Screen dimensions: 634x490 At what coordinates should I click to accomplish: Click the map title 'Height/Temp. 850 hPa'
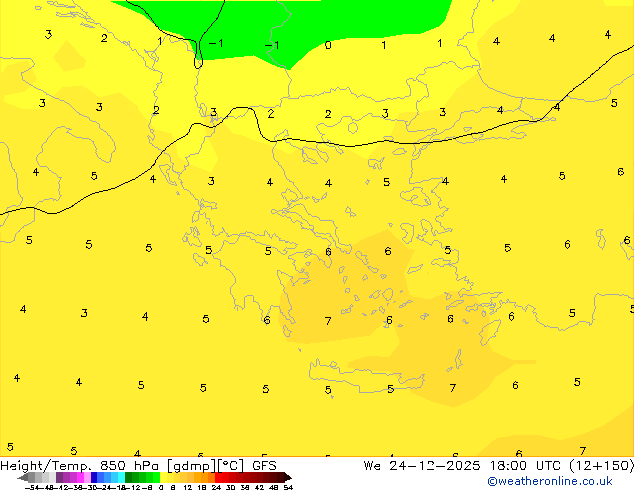pos(79,466)
